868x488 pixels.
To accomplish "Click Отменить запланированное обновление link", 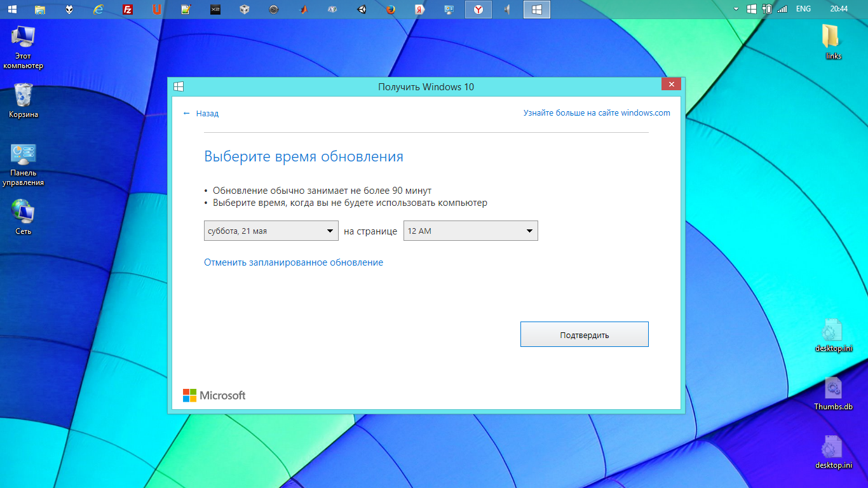I will (x=294, y=262).
